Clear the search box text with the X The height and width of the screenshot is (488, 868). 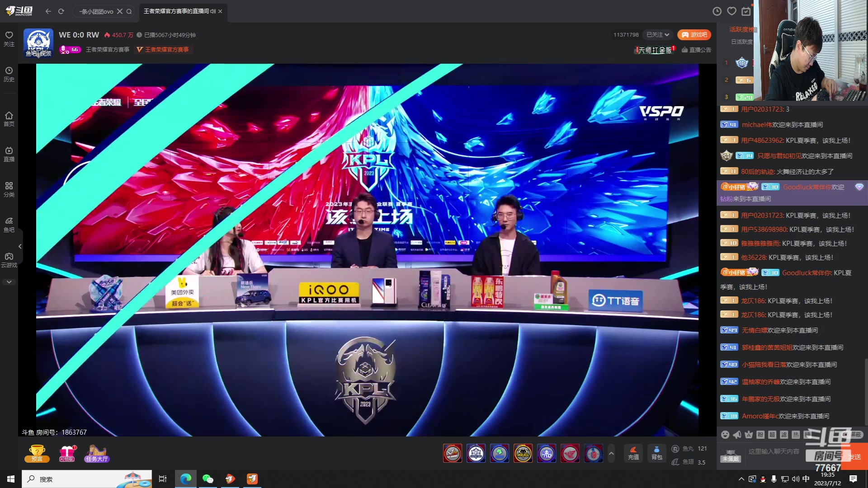(120, 11)
